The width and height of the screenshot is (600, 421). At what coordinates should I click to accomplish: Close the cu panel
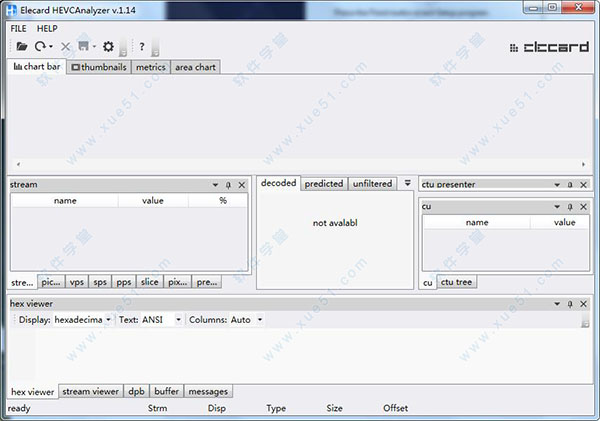click(x=584, y=207)
